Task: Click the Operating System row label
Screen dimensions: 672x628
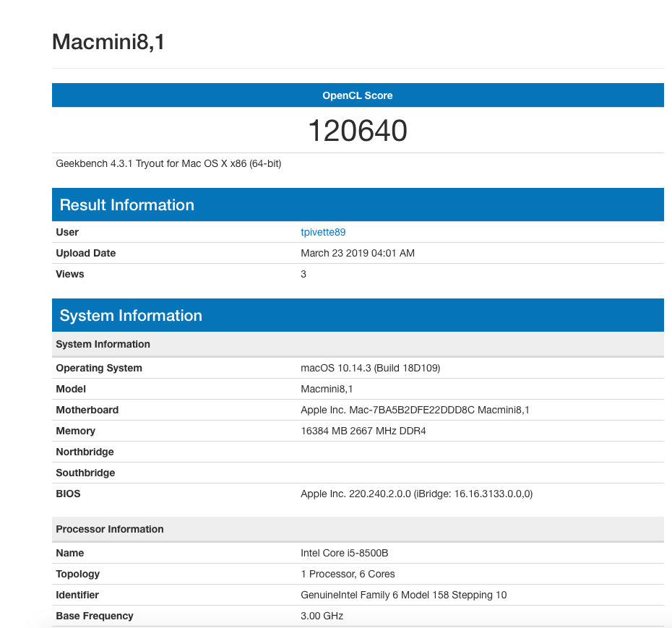Action: pyautogui.click(x=99, y=368)
